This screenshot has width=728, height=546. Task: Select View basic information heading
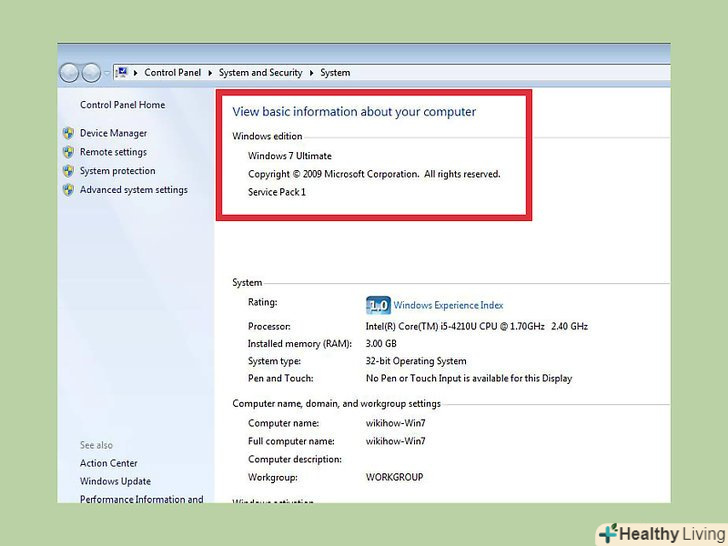[x=354, y=112]
